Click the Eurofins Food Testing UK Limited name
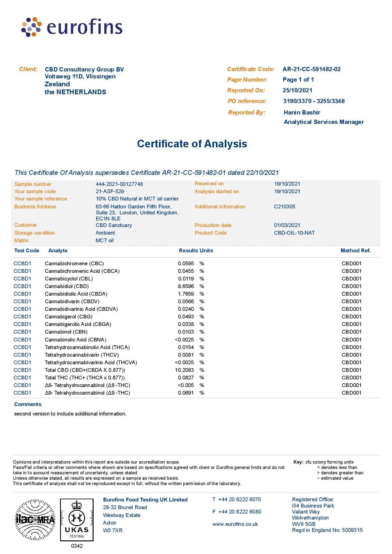Image resolution: width=392 pixels, height=554 pixels. point(145,500)
